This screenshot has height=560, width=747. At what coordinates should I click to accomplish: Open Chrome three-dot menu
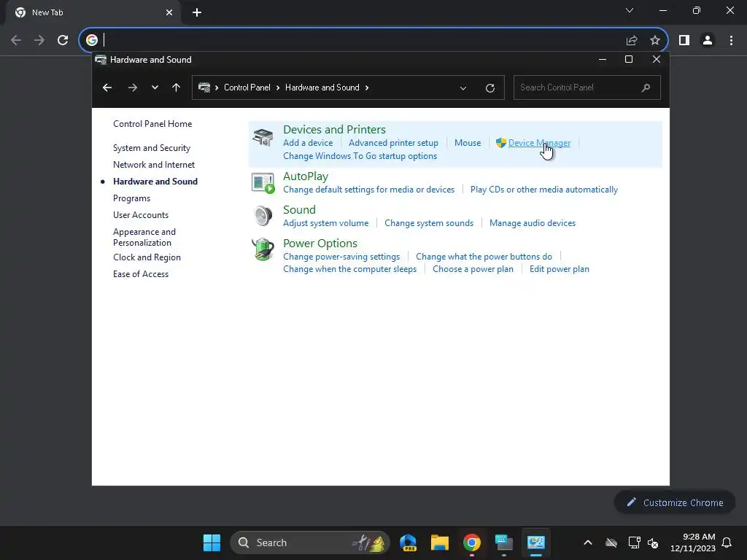[731, 41]
